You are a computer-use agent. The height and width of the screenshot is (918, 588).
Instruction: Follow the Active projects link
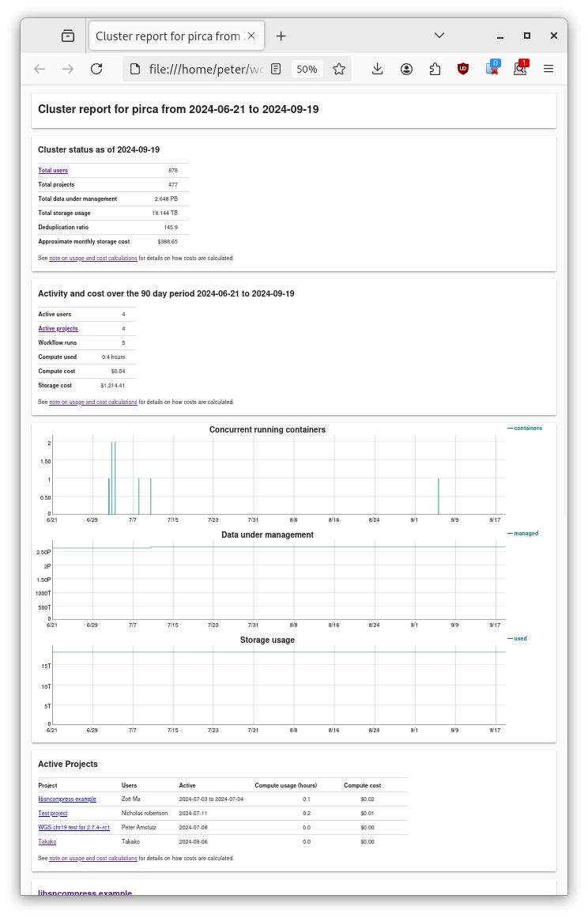[x=58, y=329]
